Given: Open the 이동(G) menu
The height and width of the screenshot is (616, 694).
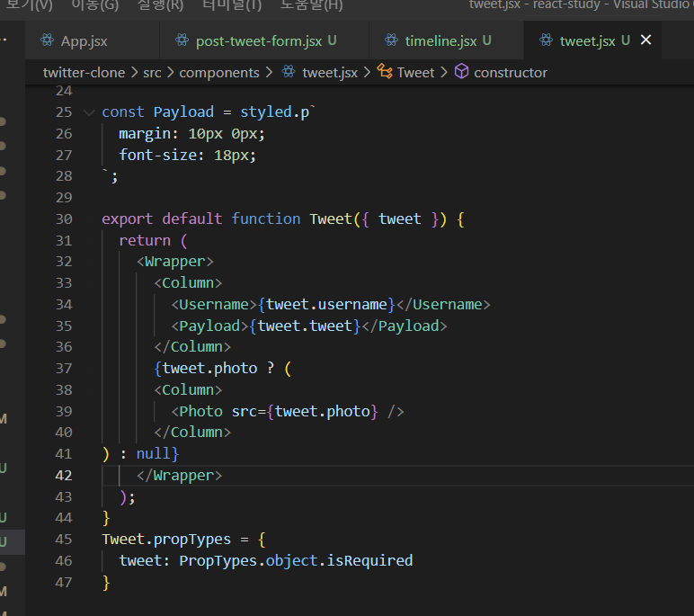Looking at the screenshot, I should pos(94,4).
